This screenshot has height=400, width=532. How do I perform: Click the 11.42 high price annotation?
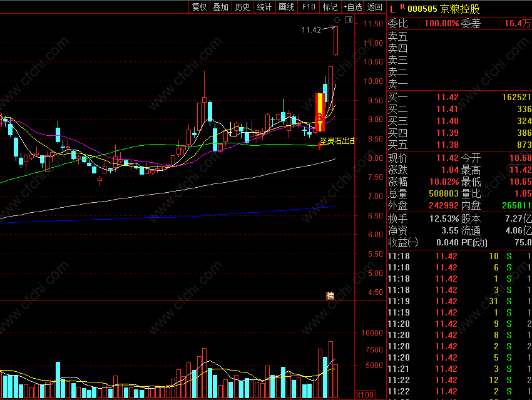point(311,30)
